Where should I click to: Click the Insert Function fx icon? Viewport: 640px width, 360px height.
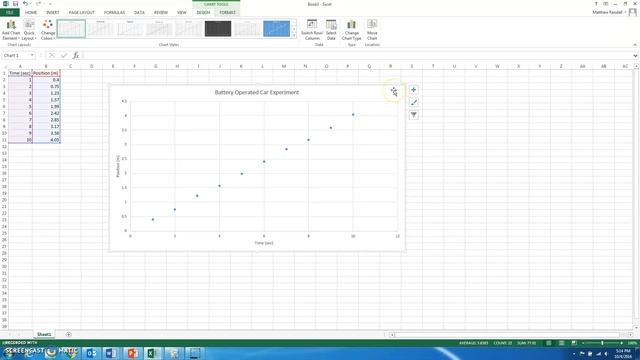[x=76, y=56]
